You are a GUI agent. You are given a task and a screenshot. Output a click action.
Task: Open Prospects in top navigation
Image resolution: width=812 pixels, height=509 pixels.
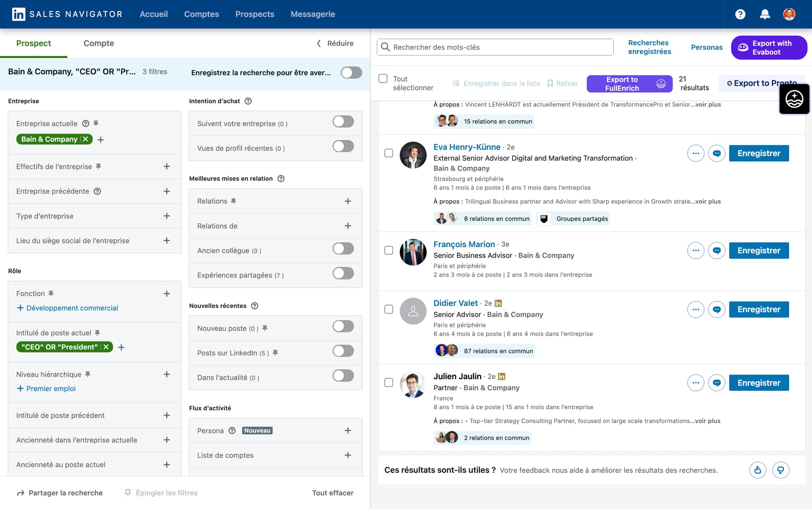pos(255,14)
